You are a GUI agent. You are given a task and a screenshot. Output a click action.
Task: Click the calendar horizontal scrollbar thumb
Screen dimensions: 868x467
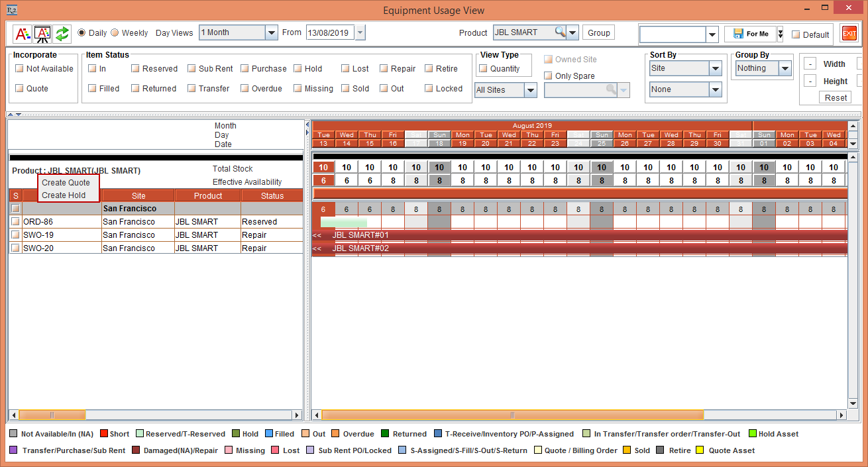(x=513, y=415)
